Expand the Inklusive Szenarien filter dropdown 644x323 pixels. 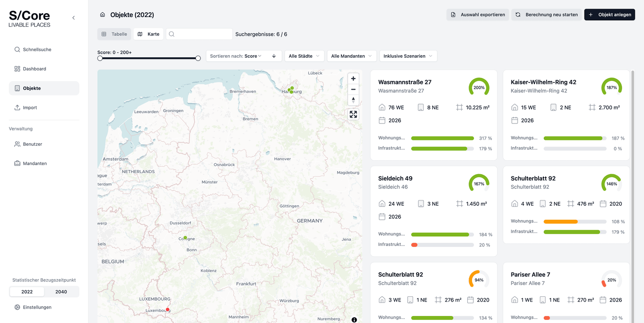[x=408, y=56]
